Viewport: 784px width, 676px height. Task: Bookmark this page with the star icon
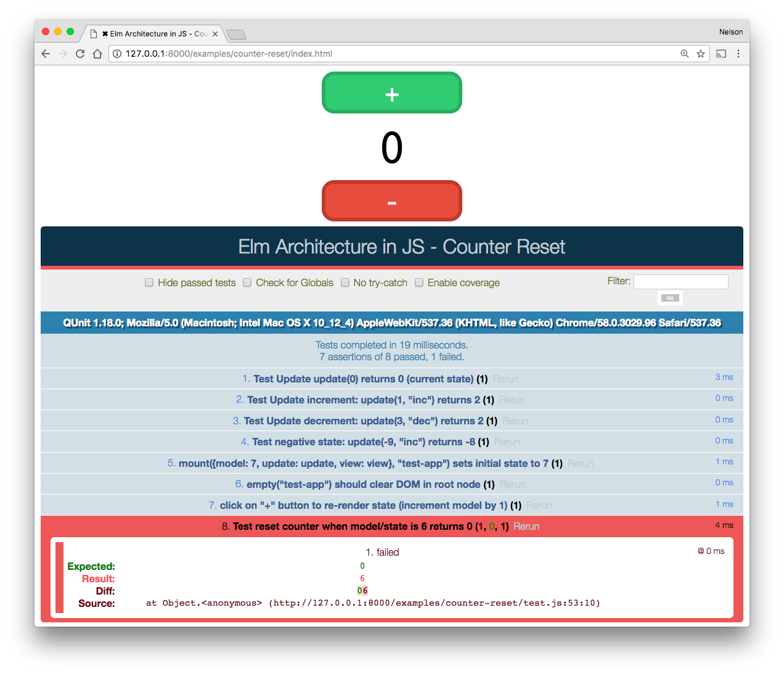701,54
